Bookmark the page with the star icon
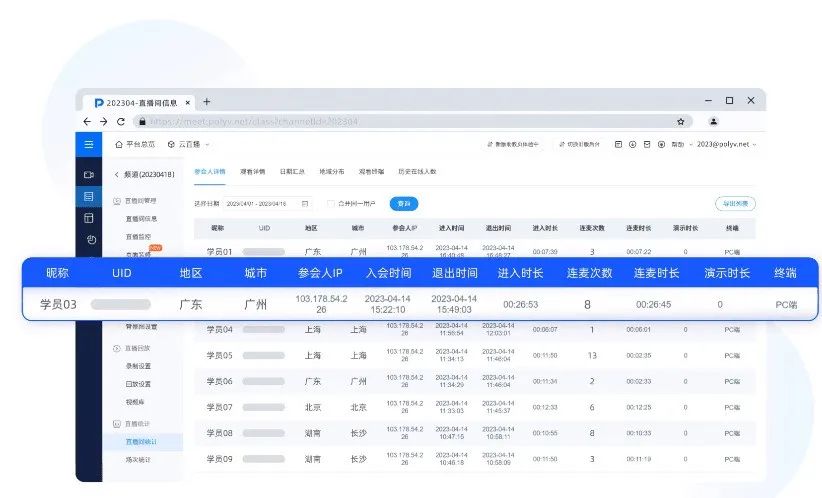The image size is (822, 498). click(x=680, y=121)
